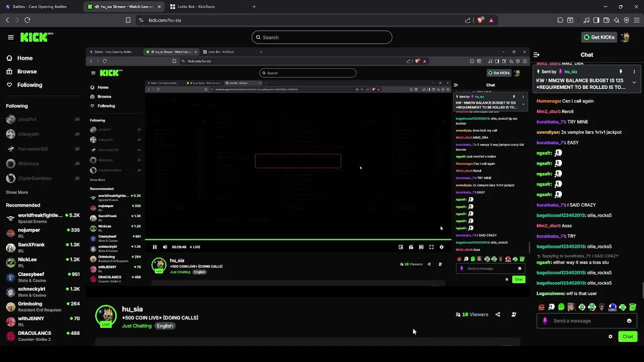Pause the stream video
Viewport: 644px width, 362px height.
[154, 247]
